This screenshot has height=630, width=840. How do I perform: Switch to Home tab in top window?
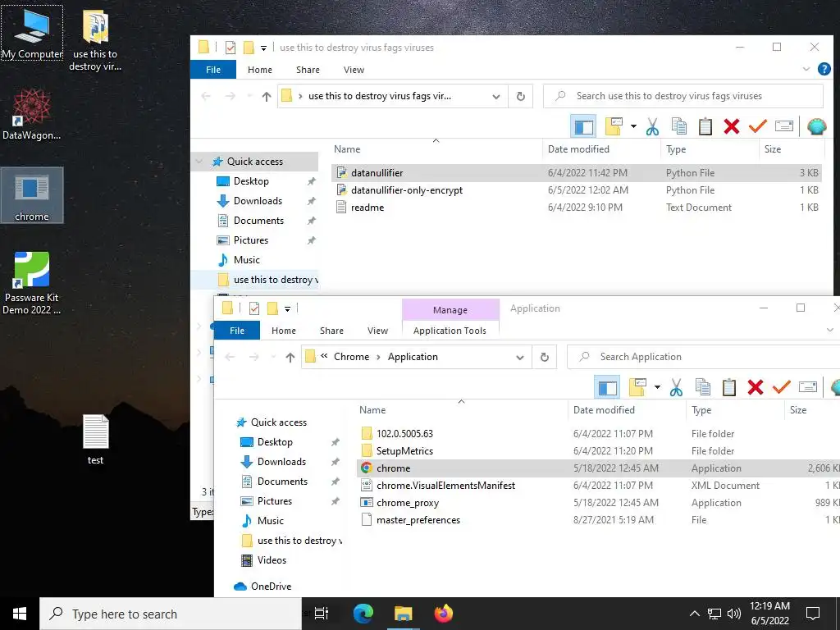point(260,70)
